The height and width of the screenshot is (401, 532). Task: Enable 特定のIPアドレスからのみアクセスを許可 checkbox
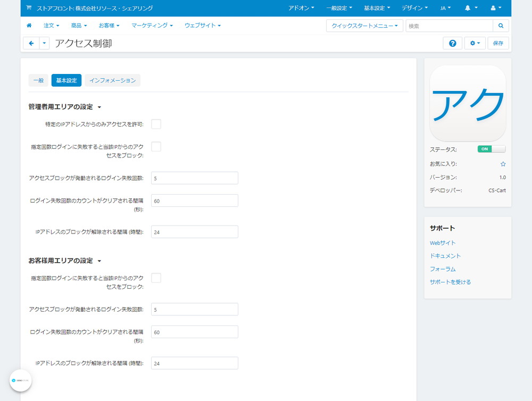(x=156, y=124)
